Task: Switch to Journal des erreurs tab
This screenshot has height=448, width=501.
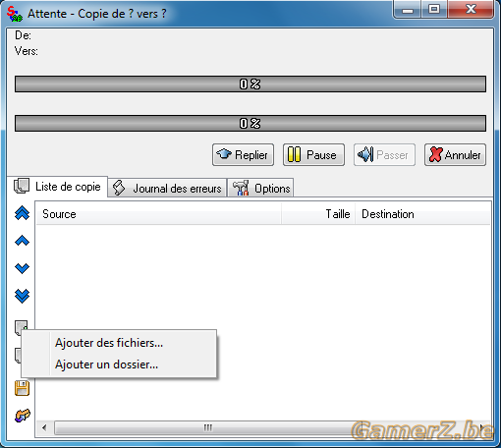Action: pyautogui.click(x=167, y=189)
